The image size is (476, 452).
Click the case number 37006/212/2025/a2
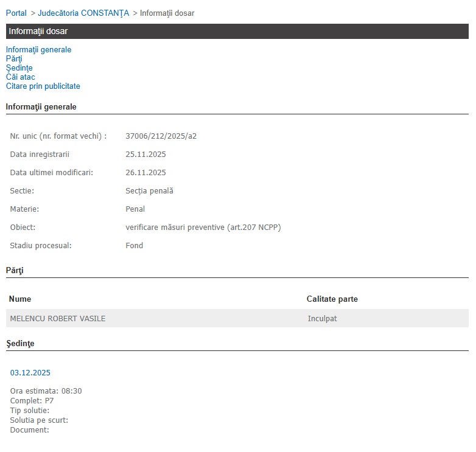coord(161,136)
